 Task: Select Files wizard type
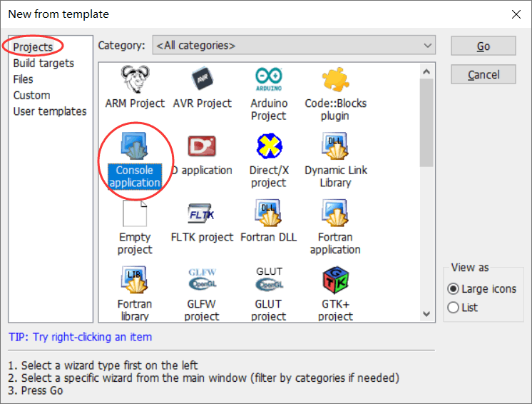click(x=23, y=79)
